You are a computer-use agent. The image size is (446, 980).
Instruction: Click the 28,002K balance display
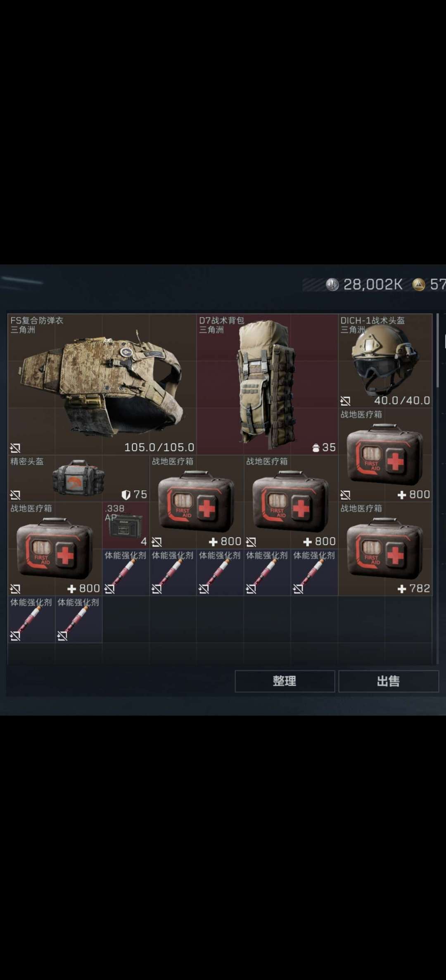coord(373,284)
